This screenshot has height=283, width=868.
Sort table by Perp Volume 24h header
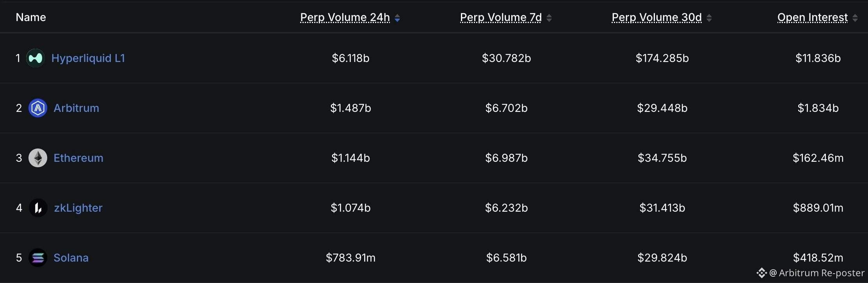(x=345, y=18)
